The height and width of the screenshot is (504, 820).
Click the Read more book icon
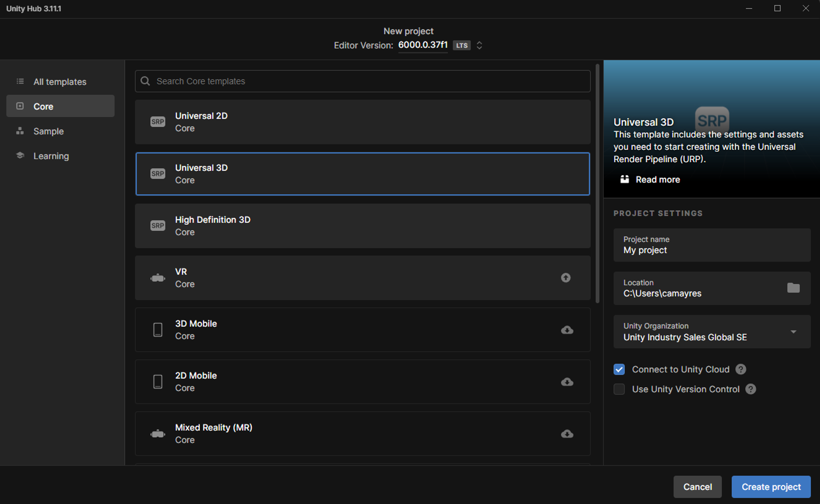(x=625, y=179)
